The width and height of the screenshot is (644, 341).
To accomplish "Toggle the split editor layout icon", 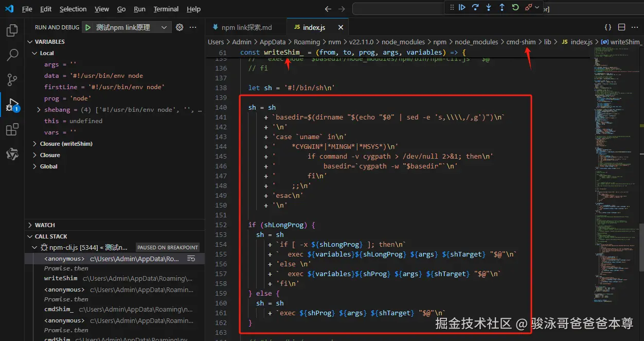I will point(621,27).
